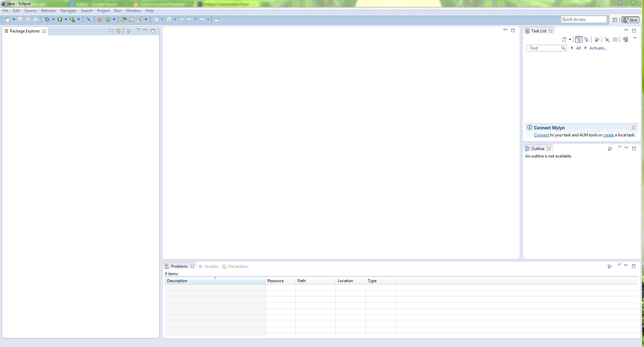Click the Open Perspective icon
644x347 pixels.
pos(615,20)
